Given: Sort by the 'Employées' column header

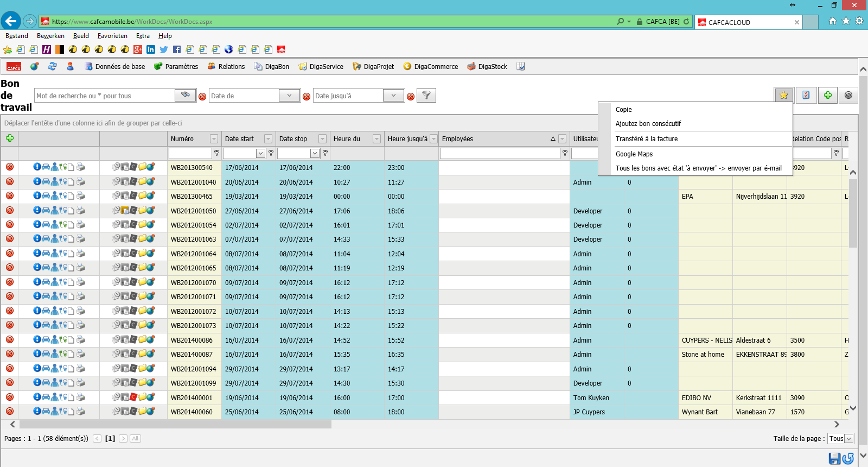Looking at the screenshot, I should pos(458,139).
